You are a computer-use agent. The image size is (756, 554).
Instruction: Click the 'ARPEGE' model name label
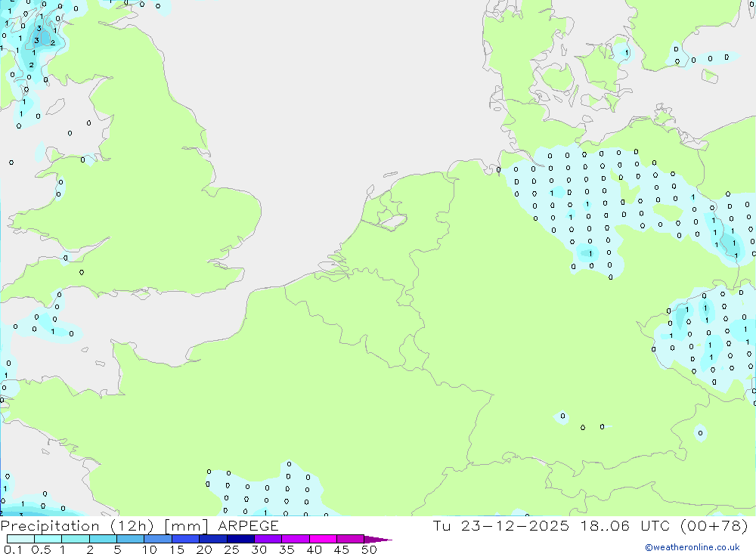(x=248, y=526)
